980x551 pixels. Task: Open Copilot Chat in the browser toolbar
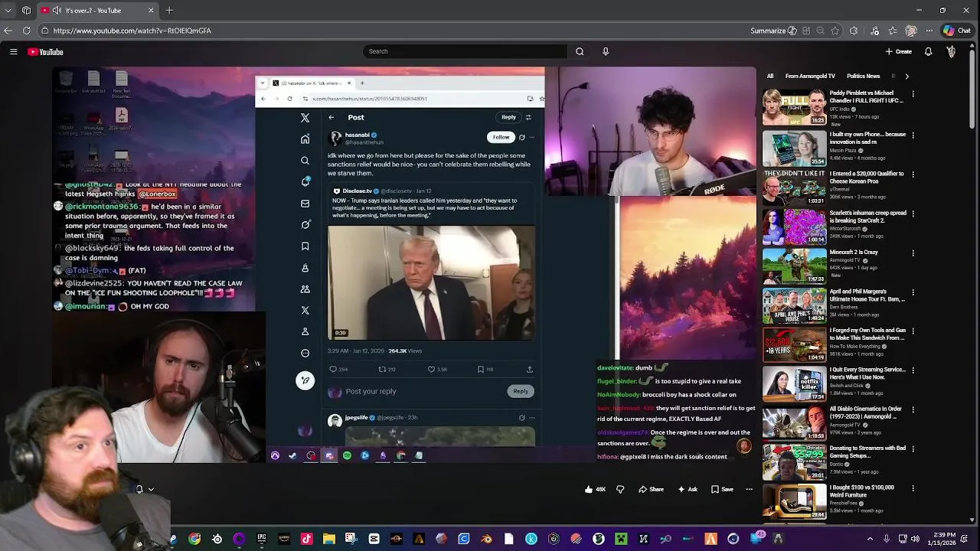(957, 31)
